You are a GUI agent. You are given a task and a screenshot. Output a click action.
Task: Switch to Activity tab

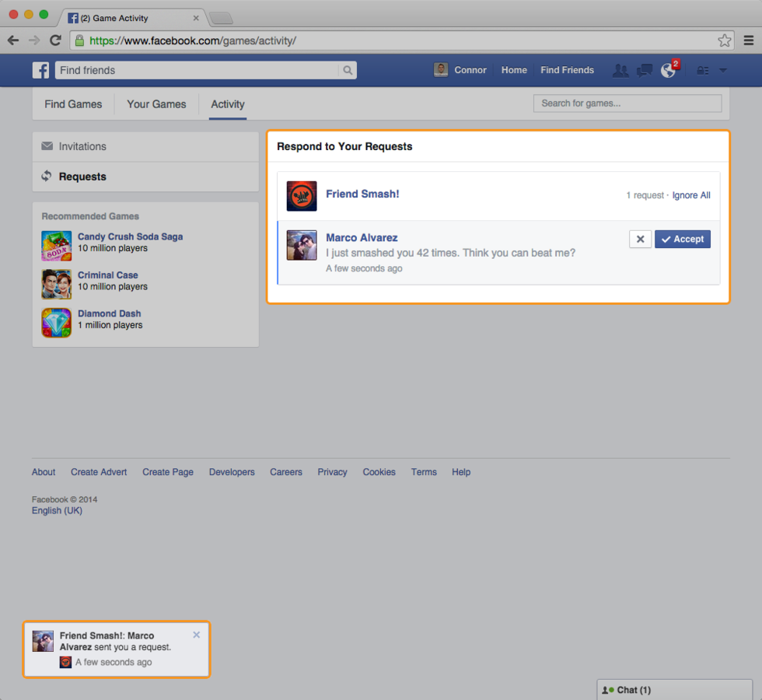click(x=227, y=104)
